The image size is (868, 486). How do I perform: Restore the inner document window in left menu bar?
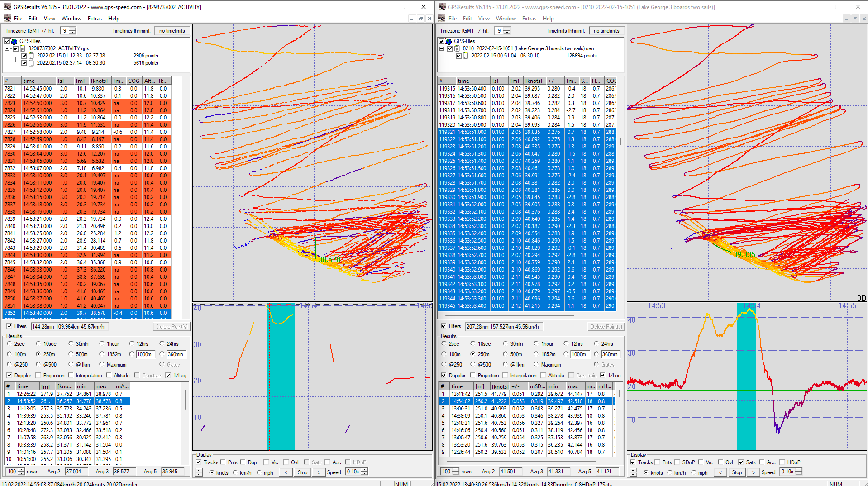click(420, 19)
